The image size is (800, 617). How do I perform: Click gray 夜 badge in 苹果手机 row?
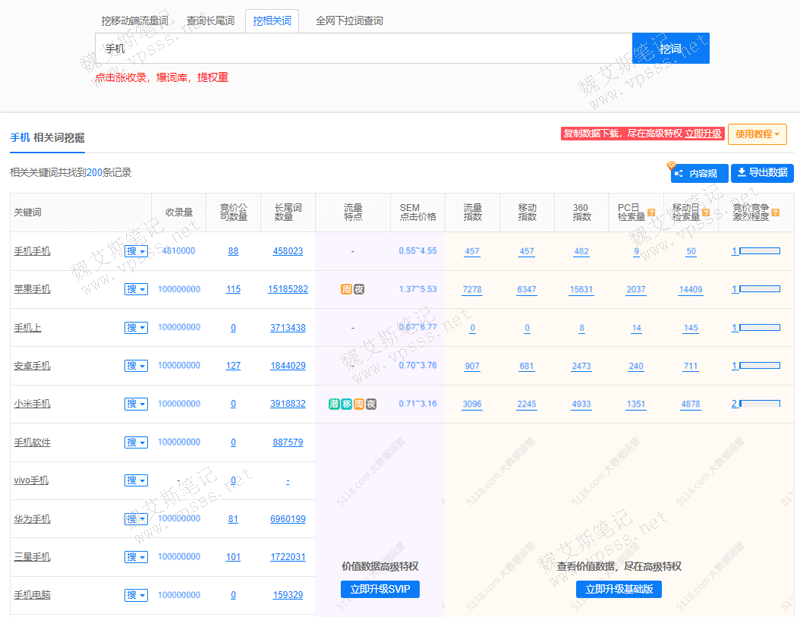point(358,289)
